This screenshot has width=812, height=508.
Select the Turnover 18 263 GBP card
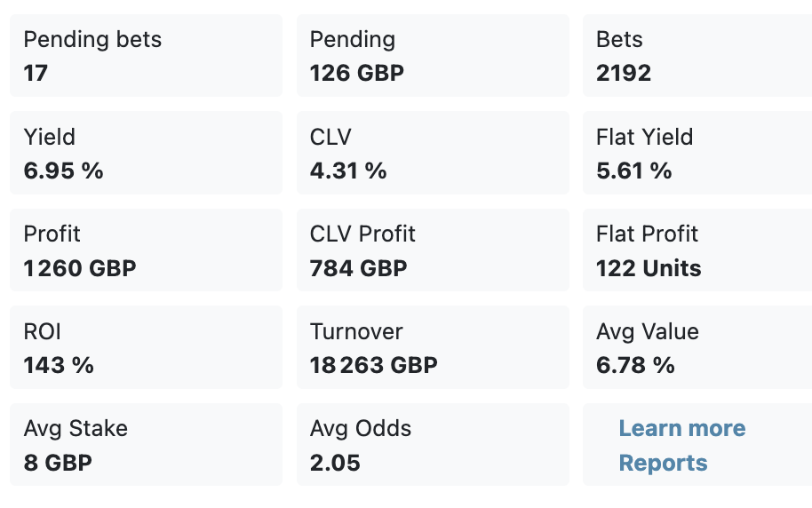[433, 347]
